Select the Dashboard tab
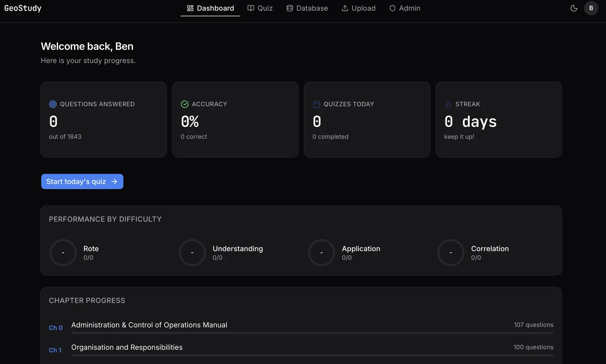Image resolution: width=606 pixels, height=364 pixels. click(x=210, y=8)
